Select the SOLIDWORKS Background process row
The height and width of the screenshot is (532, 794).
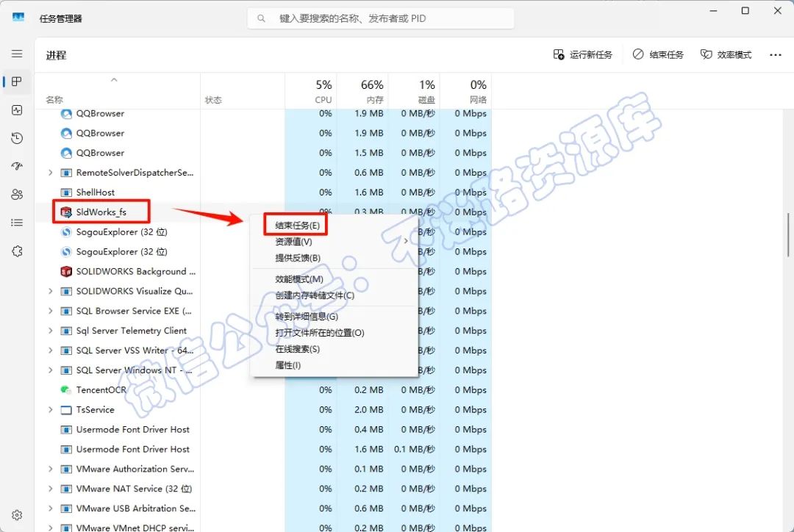263,271
